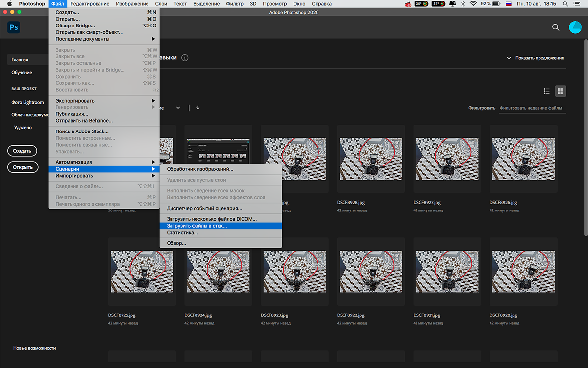The image size is (588, 368).
Task: Expand Импортировать submenu
Action: pyautogui.click(x=103, y=176)
